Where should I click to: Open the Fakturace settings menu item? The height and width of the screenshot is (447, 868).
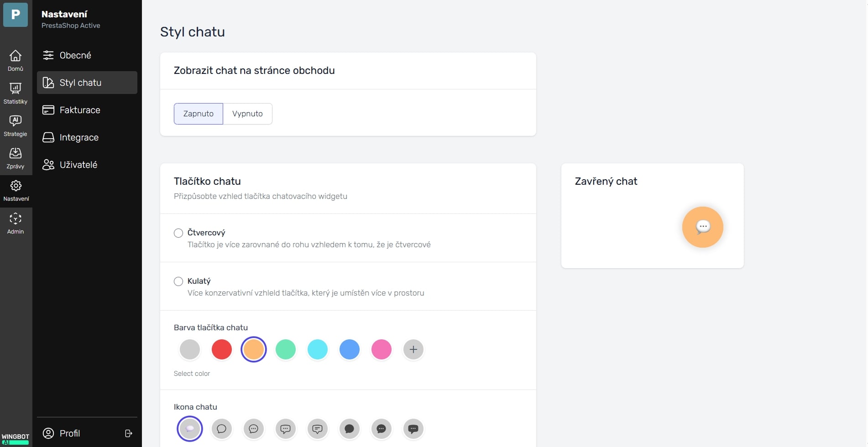coord(80,110)
